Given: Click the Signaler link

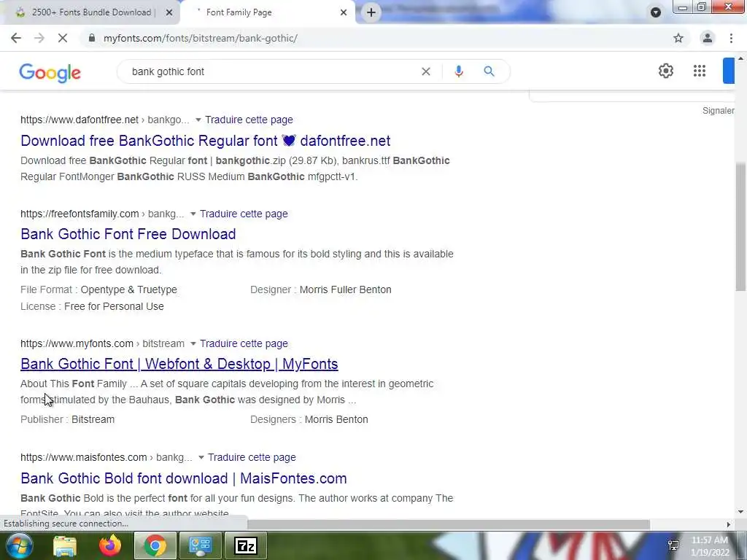Looking at the screenshot, I should click(718, 111).
